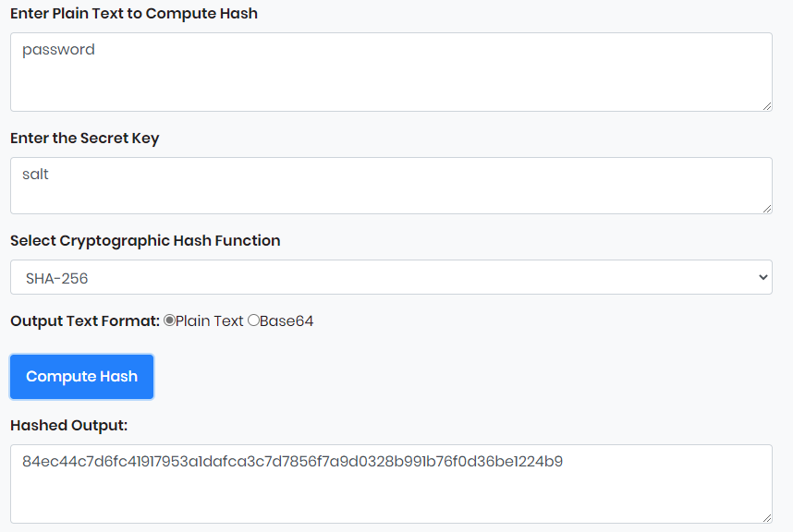Click the 'Output Text Format:' label
The height and width of the screenshot is (532, 793).
(85, 321)
